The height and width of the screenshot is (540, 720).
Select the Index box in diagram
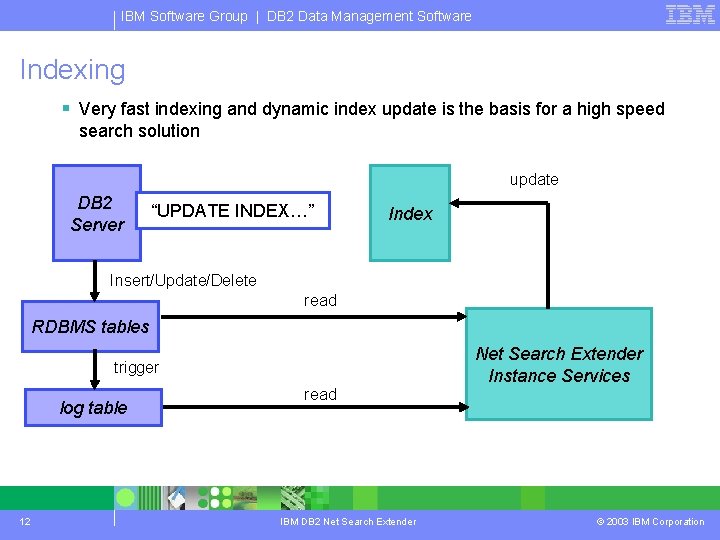pyautogui.click(x=410, y=213)
